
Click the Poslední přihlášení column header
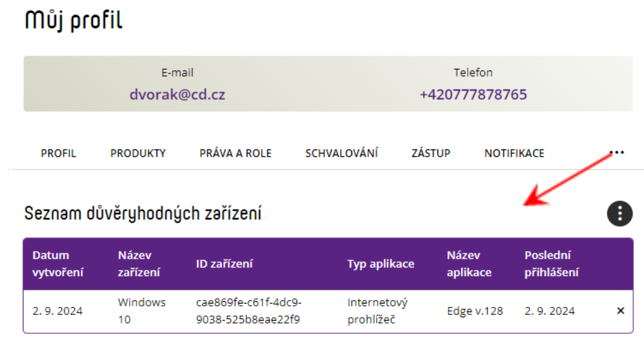(x=552, y=264)
